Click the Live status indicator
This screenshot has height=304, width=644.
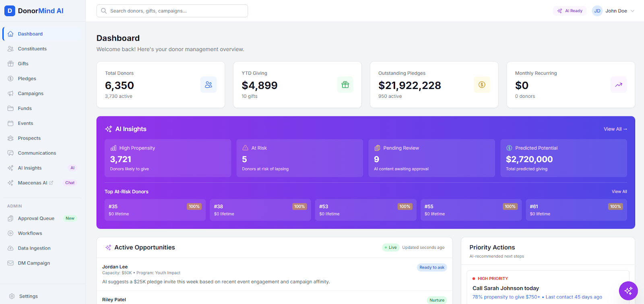[x=390, y=247]
